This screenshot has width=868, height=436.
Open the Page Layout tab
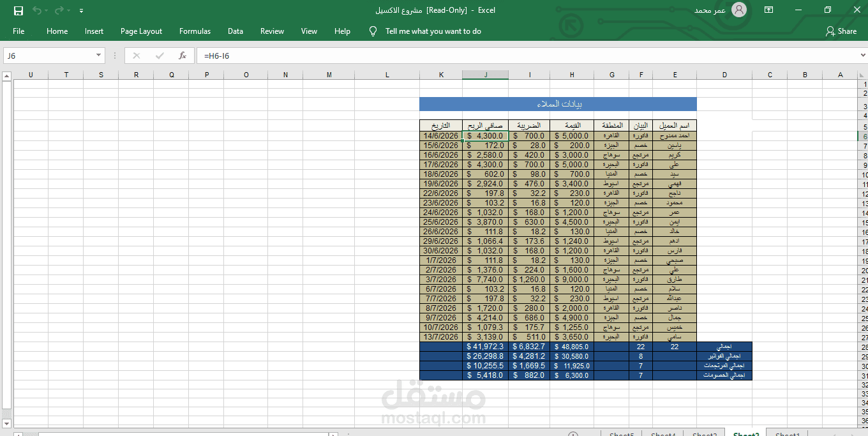(141, 31)
